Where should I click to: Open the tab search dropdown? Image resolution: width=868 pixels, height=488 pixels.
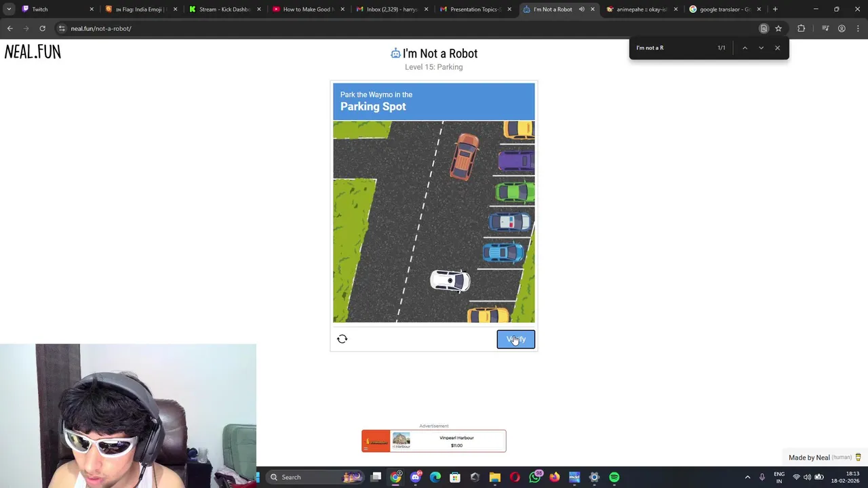(x=9, y=9)
